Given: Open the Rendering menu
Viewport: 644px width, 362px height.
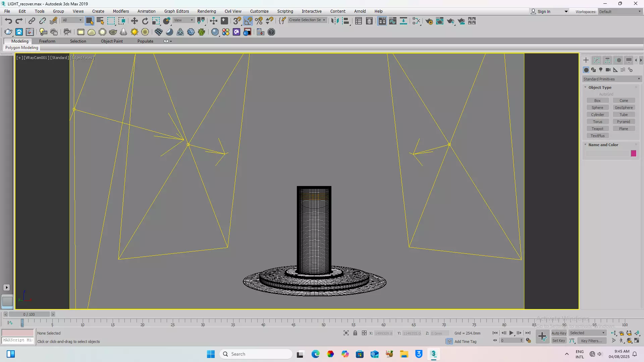Looking at the screenshot, I should pyautogui.click(x=207, y=11).
